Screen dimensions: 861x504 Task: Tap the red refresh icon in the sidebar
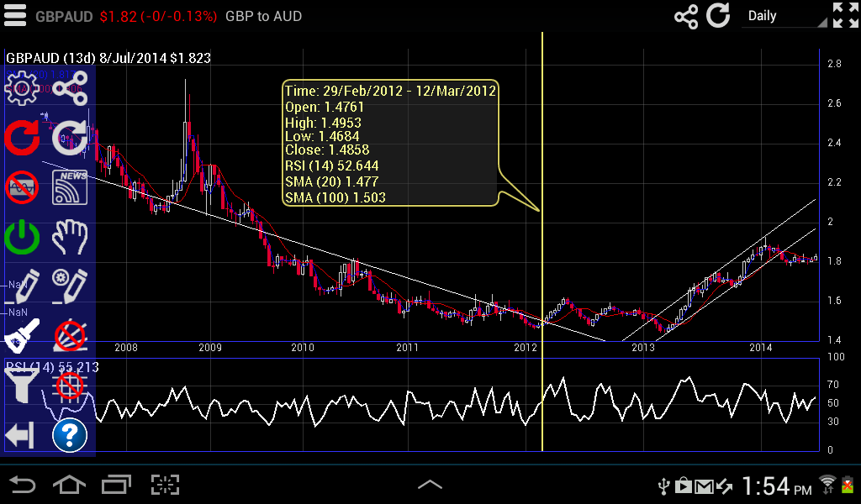[22, 138]
